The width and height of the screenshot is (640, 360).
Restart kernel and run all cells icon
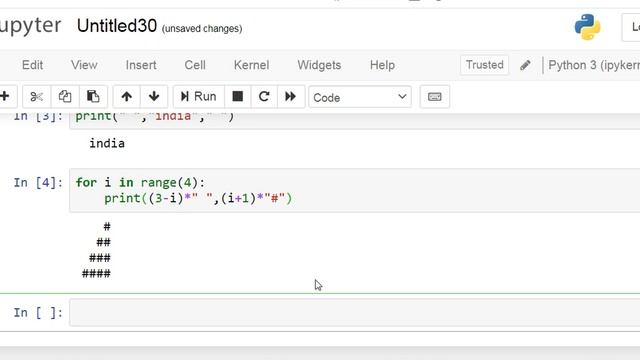(x=291, y=97)
